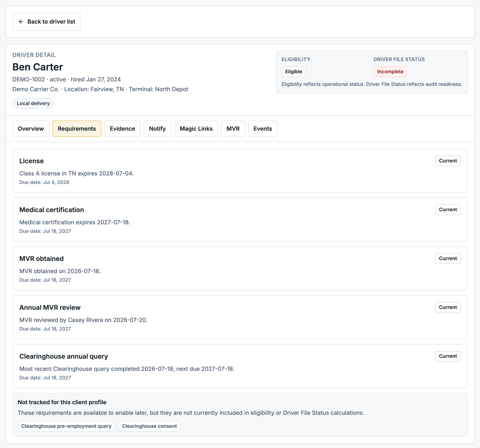Click Current badge on Medical certification card
480x448 pixels.
point(448,209)
